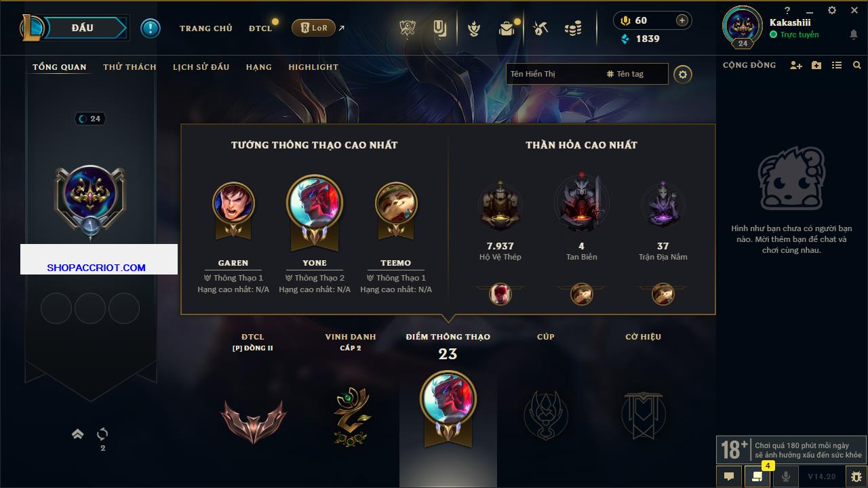Select the Yone mastery portrait

pos(315,203)
